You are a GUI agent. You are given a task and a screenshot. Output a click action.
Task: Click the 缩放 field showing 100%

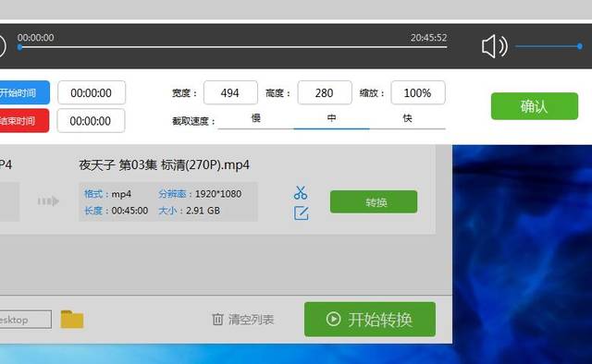418,92
